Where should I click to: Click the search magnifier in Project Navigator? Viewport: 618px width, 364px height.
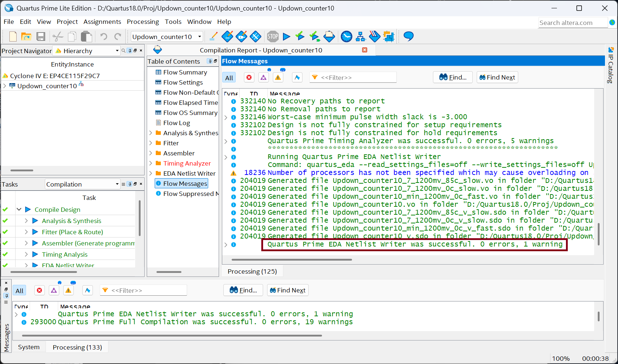tap(124, 51)
